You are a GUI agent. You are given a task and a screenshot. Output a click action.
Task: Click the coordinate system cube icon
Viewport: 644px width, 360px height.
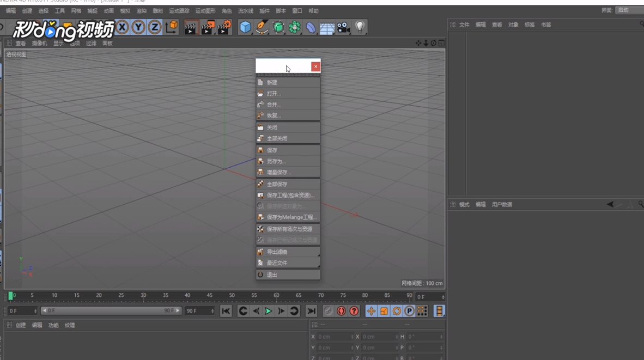pyautogui.click(x=172, y=27)
